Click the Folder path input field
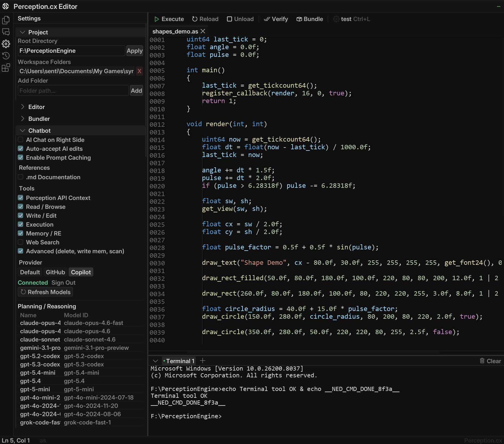The height and width of the screenshot is (444, 504). tap(73, 91)
